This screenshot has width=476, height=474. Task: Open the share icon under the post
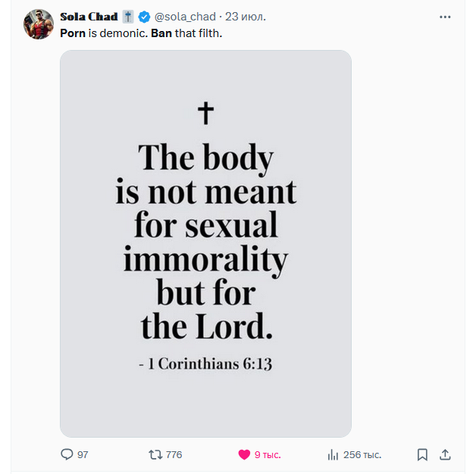446,454
